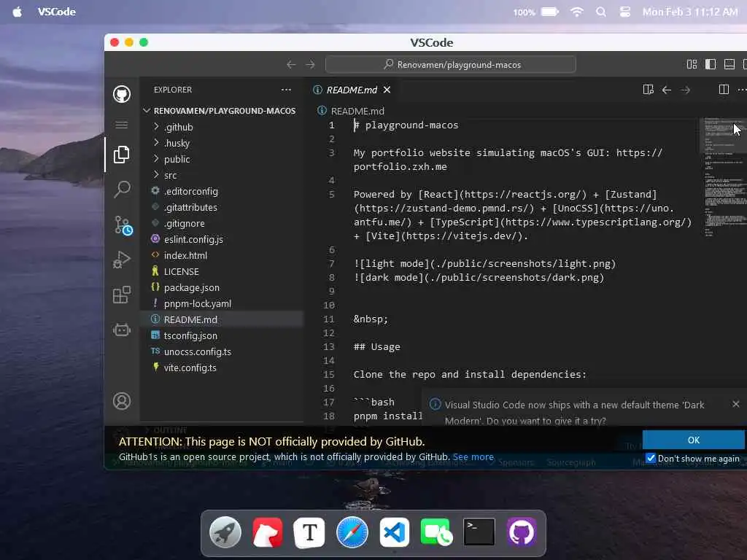Click the Go Back arrow in title bar

[x=291, y=64]
